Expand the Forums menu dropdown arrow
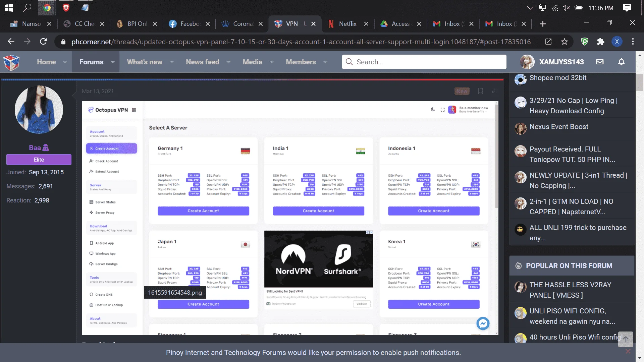The image size is (644, 362). coord(113,62)
